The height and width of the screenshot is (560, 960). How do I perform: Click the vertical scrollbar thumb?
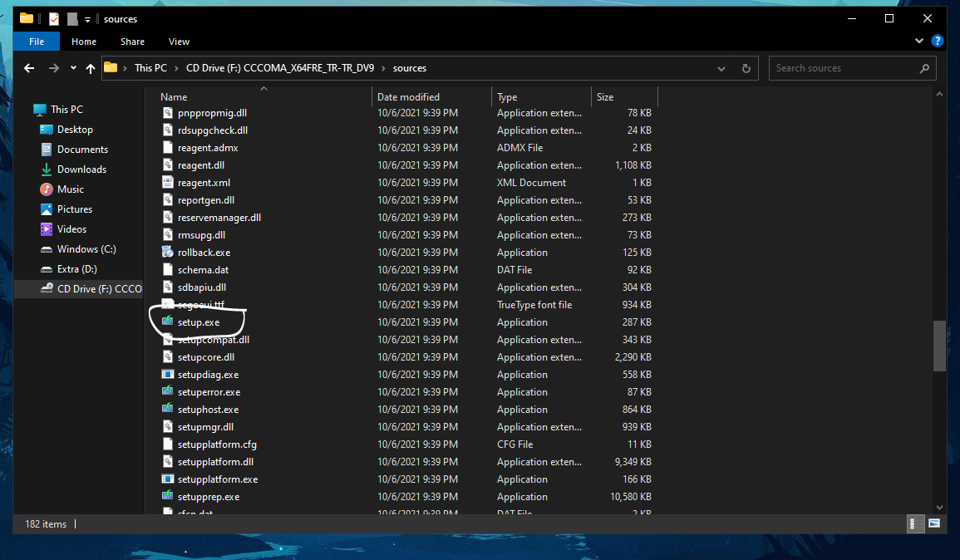(x=939, y=346)
